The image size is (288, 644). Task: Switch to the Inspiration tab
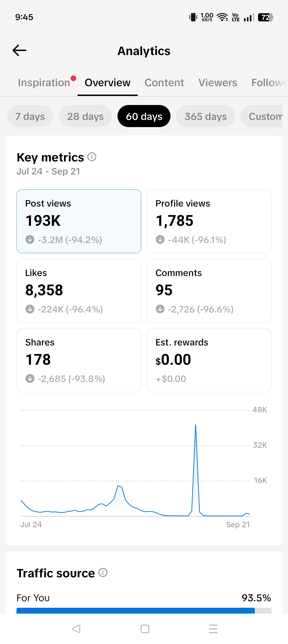(x=44, y=83)
